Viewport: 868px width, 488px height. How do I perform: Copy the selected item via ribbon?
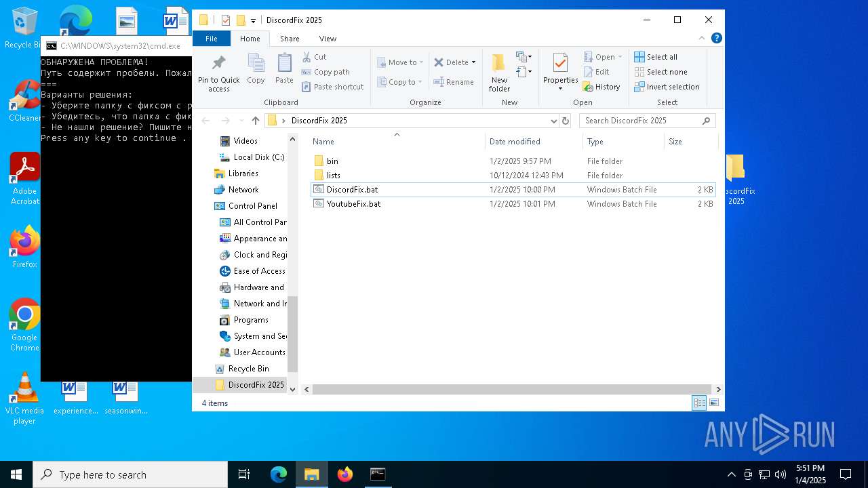pyautogui.click(x=256, y=69)
